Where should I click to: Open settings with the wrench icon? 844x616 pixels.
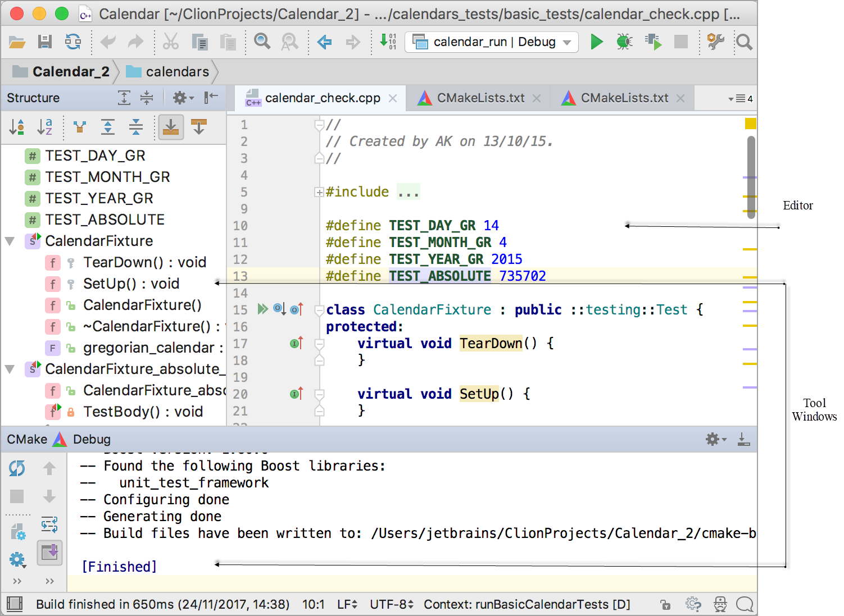pyautogui.click(x=715, y=42)
